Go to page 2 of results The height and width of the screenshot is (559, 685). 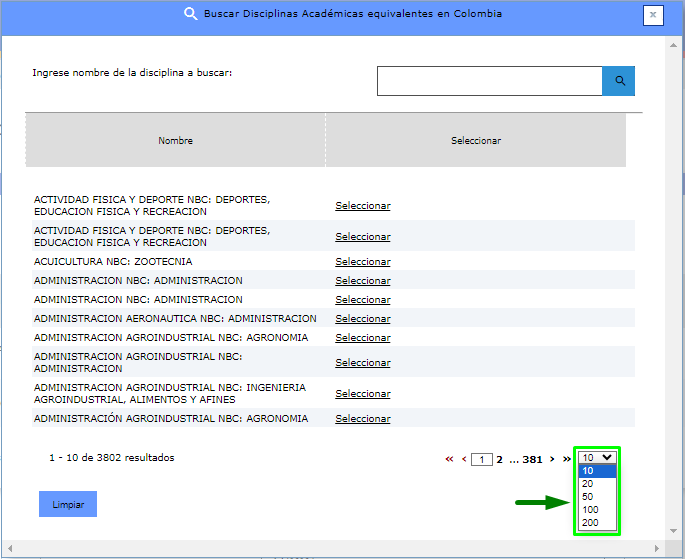[499, 460]
